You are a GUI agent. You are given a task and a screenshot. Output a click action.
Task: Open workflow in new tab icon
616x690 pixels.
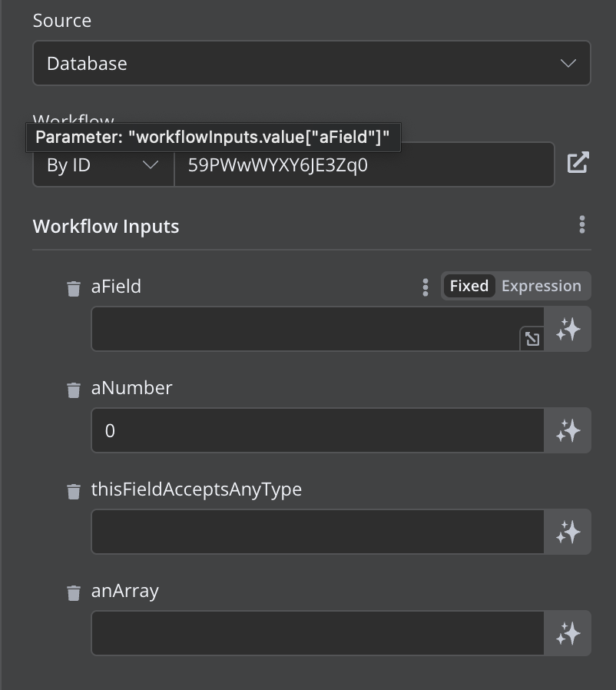click(578, 163)
